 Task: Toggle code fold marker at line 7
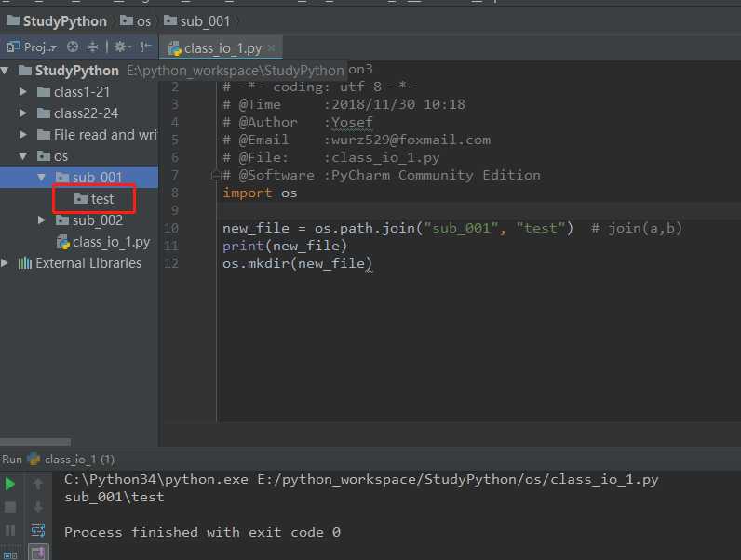(215, 176)
